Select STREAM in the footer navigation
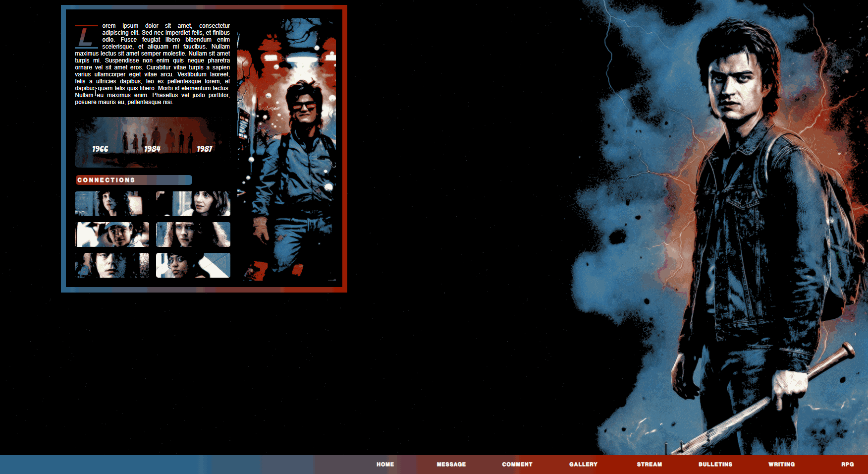868x474 pixels. pyautogui.click(x=649, y=465)
